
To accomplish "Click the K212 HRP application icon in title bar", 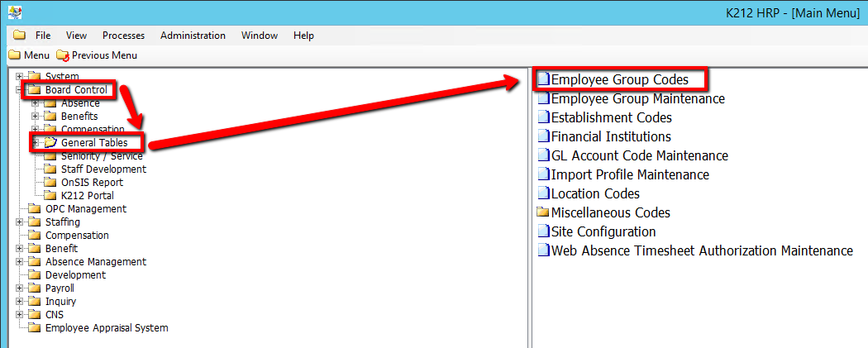I will (x=14, y=12).
